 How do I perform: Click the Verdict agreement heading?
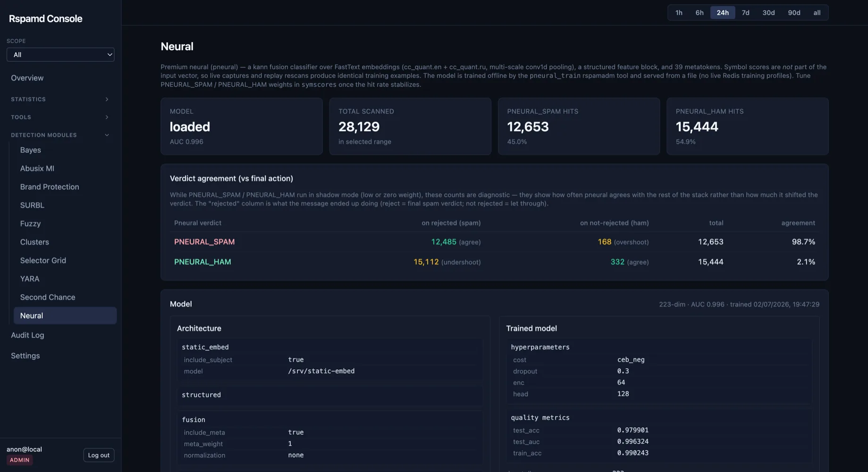231,179
